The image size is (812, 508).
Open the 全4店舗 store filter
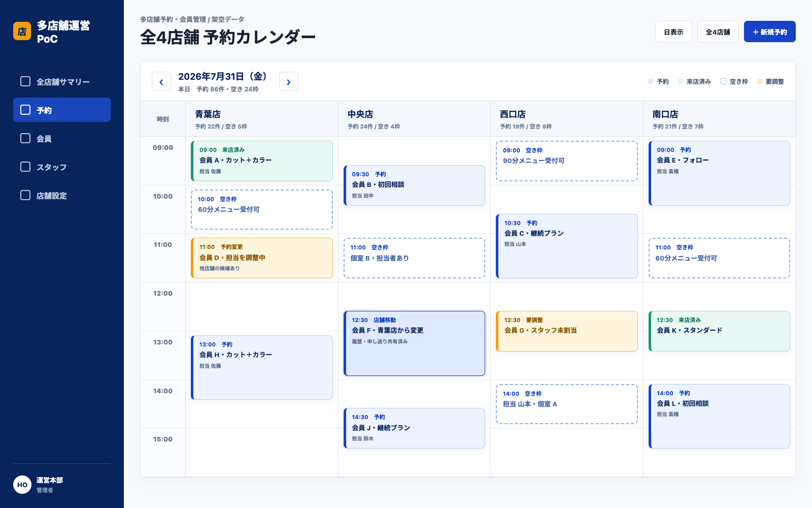tap(718, 31)
